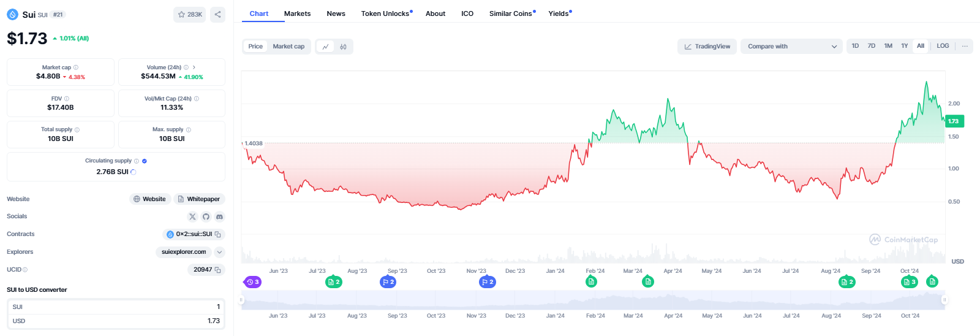Copy the UCID 20947 value
Image resolution: width=980 pixels, height=336 pixels.
pyautogui.click(x=217, y=270)
